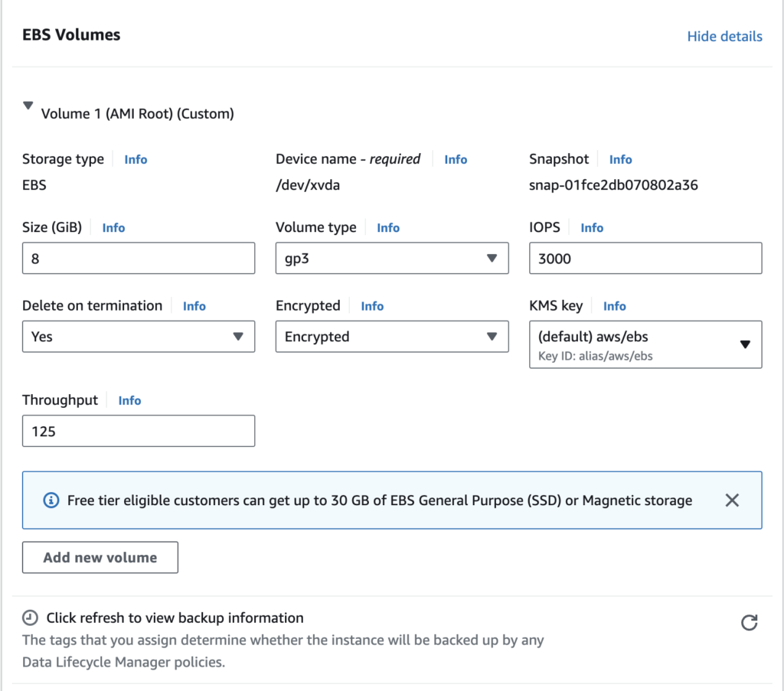Open Info link beside Delete on termination
This screenshot has width=784, height=691.
click(x=194, y=306)
